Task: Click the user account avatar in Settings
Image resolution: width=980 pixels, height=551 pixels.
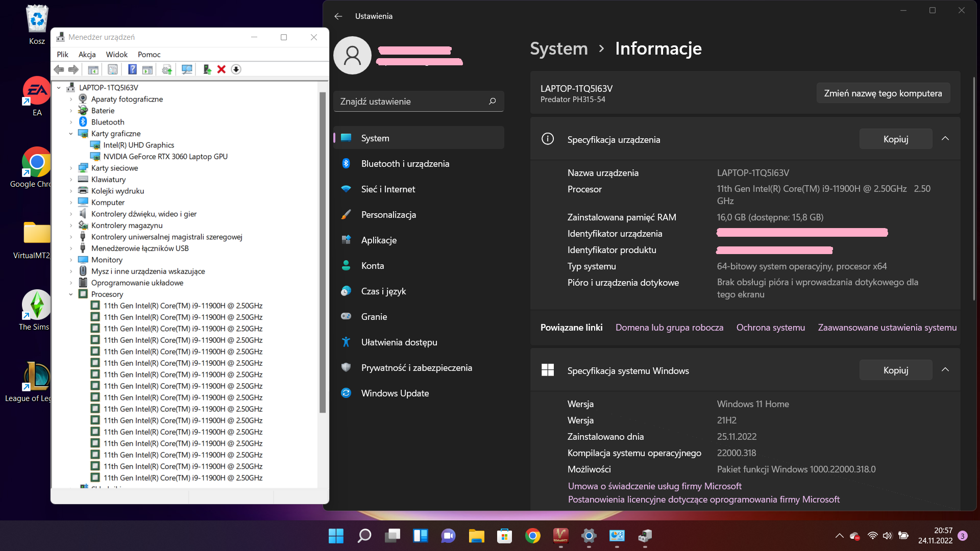Action: click(x=352, y=55)
